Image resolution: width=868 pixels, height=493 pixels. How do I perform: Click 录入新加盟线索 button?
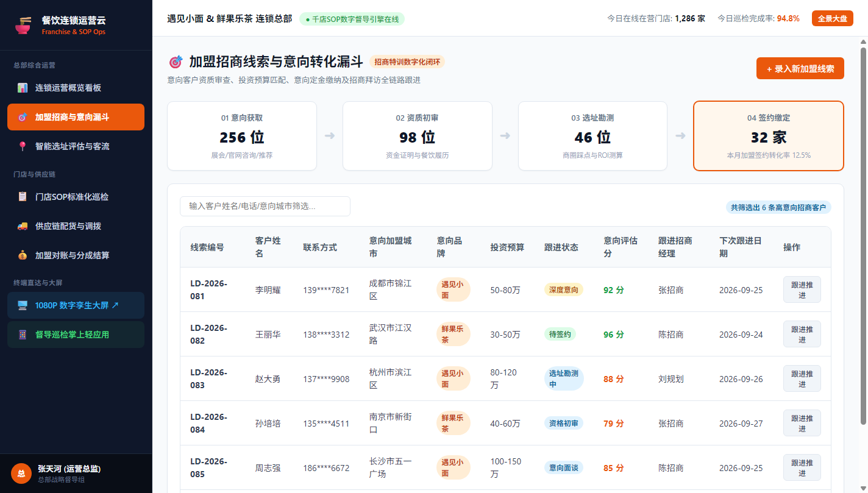coord(800,68)
